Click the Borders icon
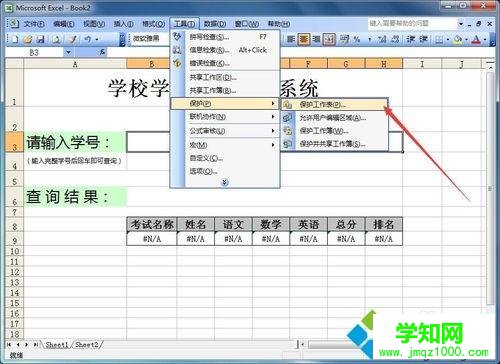500x364 pixels. tap(439, 39)
